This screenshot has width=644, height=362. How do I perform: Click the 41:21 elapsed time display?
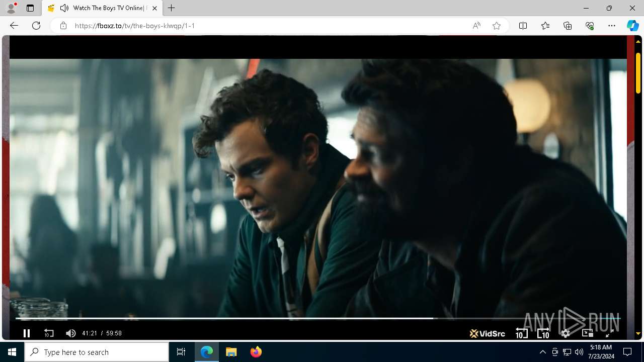(x=90, y=333)
